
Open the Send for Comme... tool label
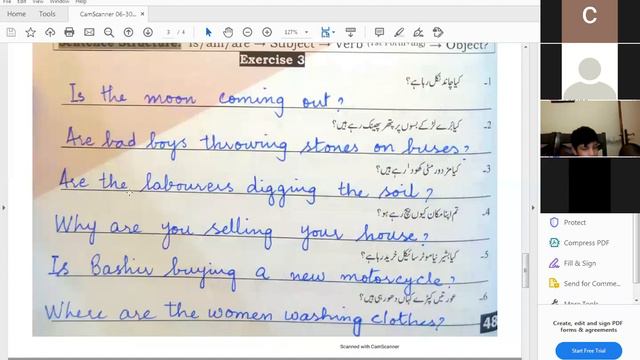pos(592,283)
